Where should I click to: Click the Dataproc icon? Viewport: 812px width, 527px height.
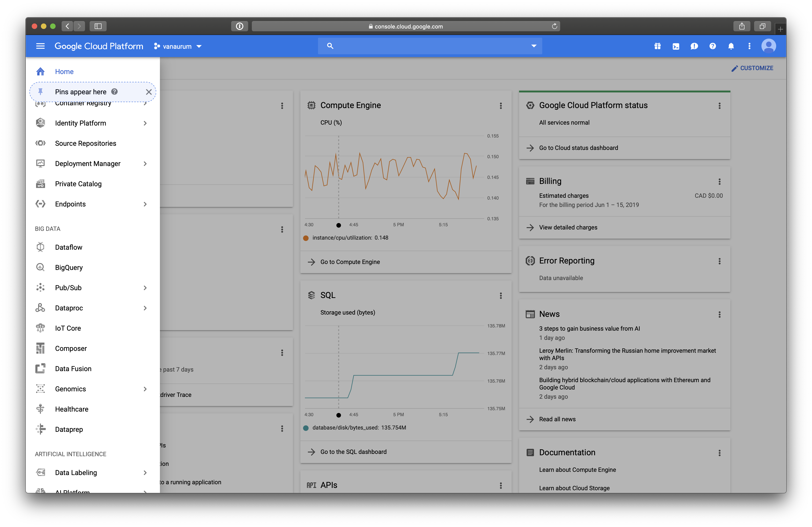[x=40, y=307]
